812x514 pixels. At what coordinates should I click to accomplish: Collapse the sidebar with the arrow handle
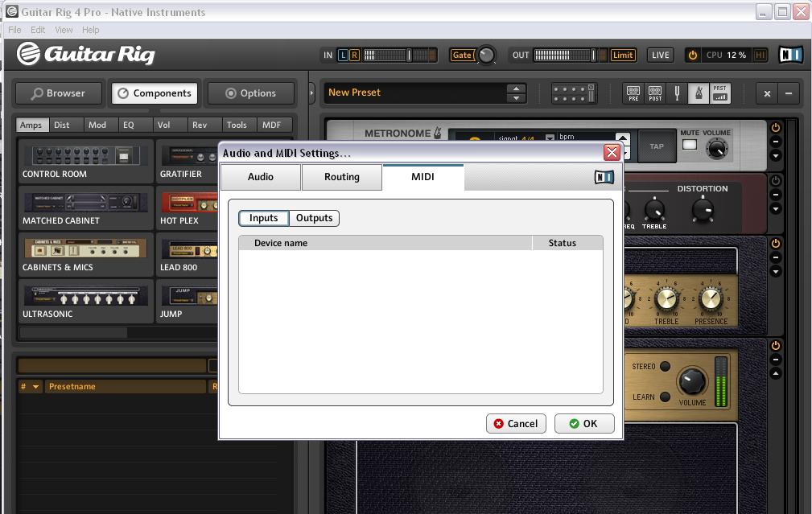311,93
